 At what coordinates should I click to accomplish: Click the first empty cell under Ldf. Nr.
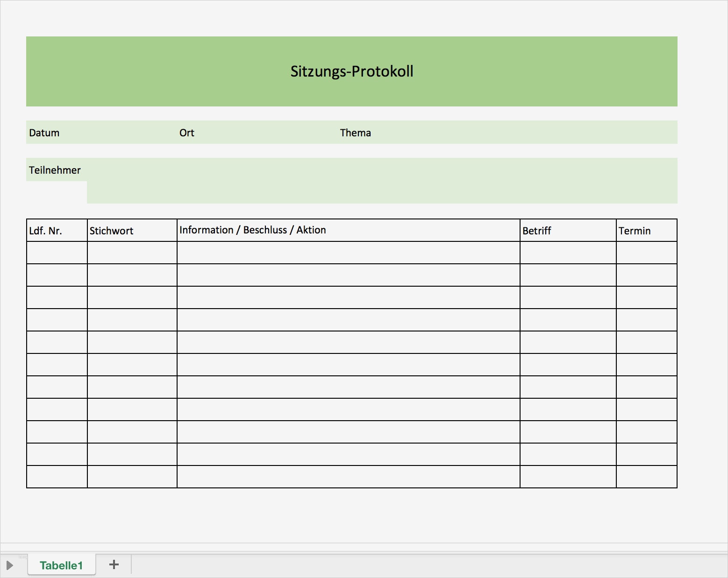pyautogui.click(x=56, y=252)
